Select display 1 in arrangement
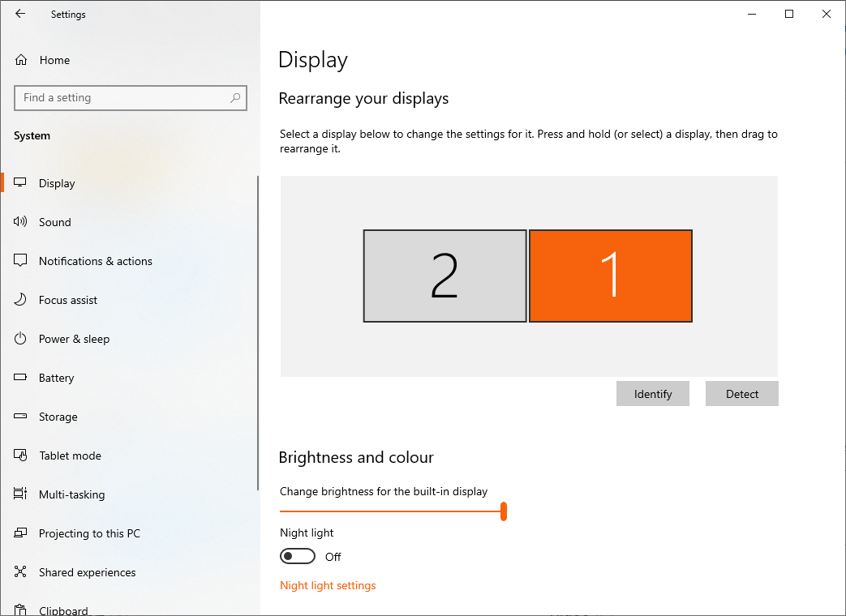 [611, 276]
